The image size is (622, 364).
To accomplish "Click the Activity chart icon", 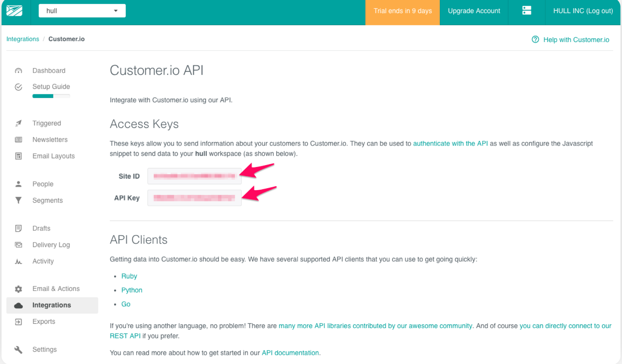I will pyautogui.click(x=19, y=261).
